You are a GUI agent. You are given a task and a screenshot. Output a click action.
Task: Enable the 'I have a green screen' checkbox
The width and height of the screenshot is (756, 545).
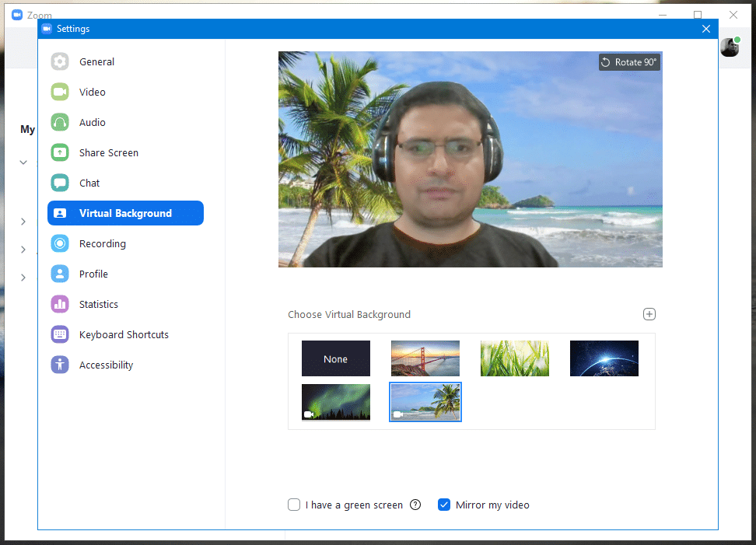(294, 505)
